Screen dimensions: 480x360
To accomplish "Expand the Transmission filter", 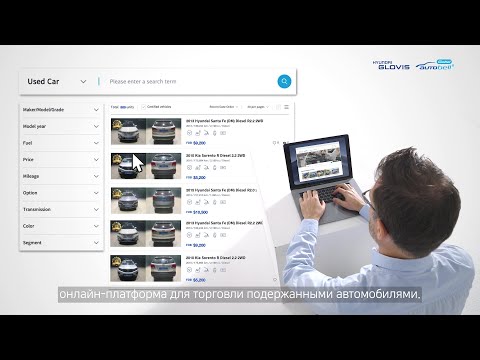I will (61, 210).
